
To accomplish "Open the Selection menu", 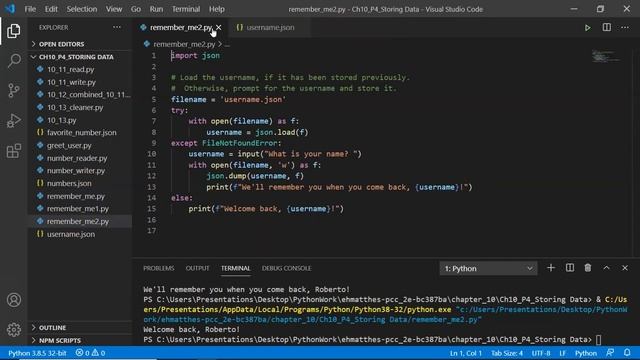I will (x=82, y=9).
